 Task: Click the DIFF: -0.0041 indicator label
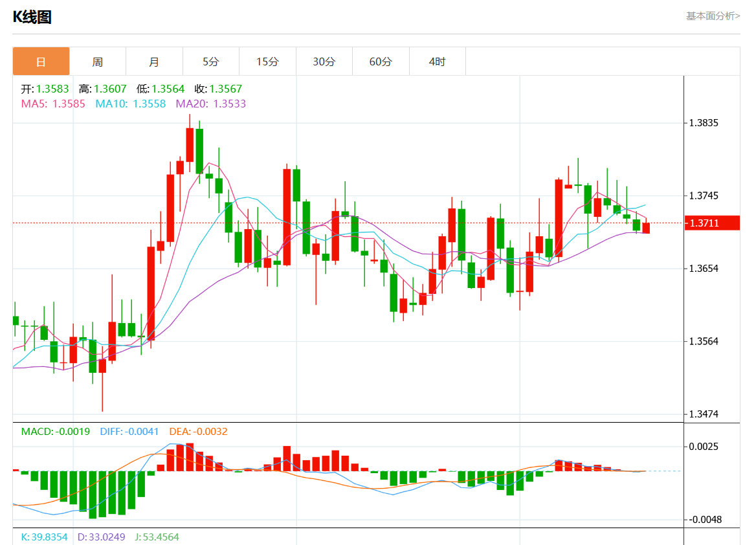[129, 432]
